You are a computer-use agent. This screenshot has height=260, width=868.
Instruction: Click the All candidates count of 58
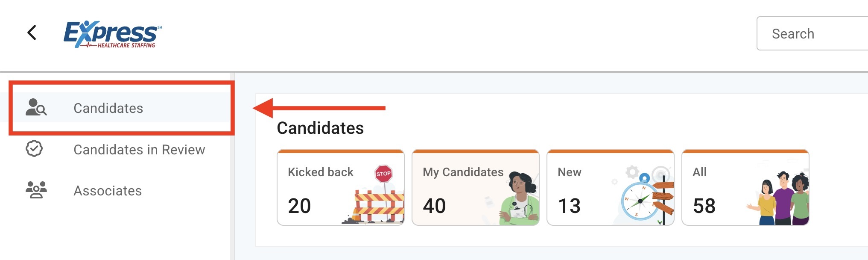[704, 206]
